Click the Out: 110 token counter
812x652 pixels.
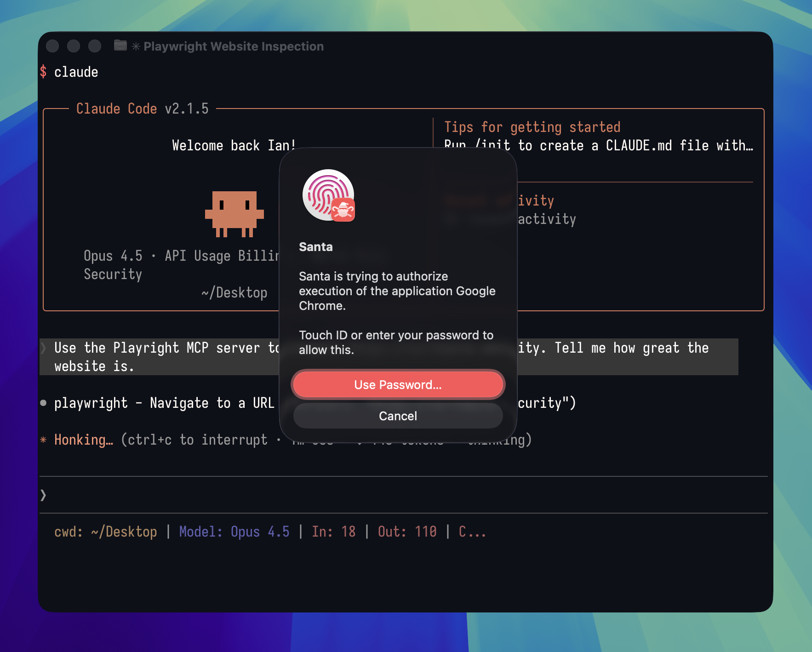(x=407, y=532)
